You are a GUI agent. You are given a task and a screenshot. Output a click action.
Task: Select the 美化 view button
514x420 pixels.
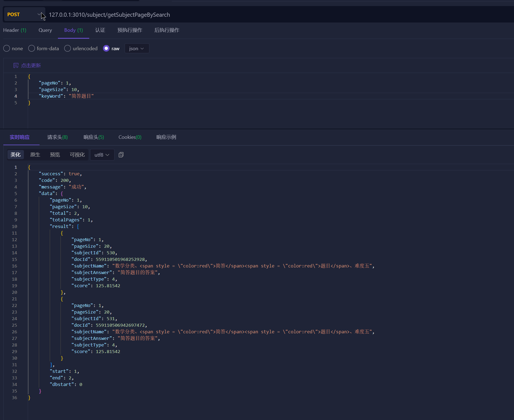(16, 155)
